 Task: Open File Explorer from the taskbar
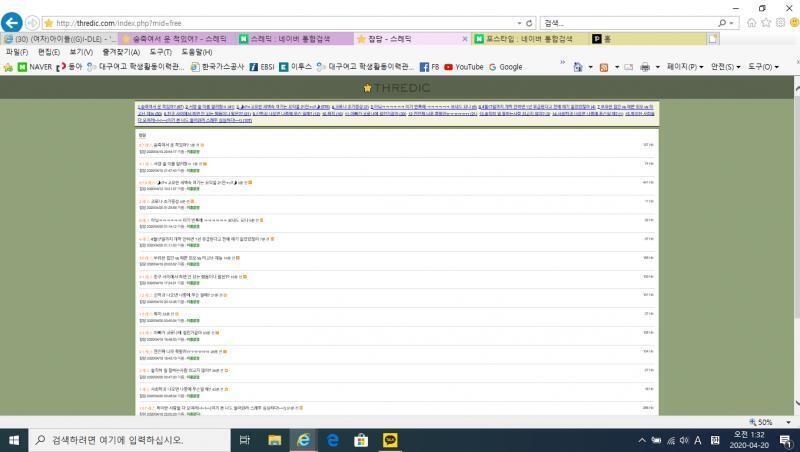pos(274,440)
